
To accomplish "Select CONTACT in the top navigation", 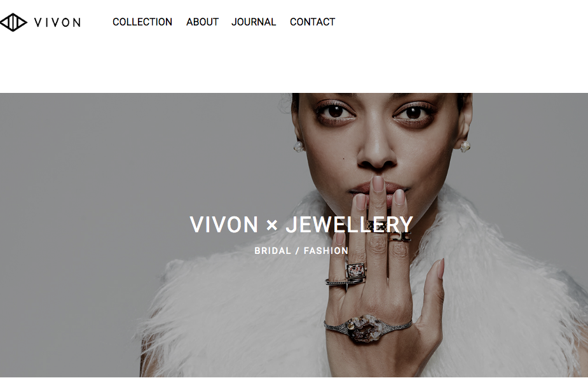I will (312, 22).
